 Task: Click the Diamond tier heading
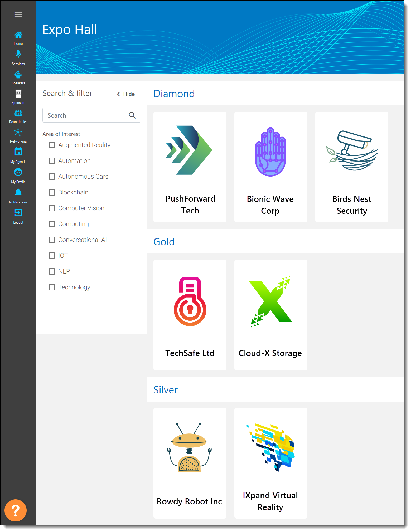174,94
